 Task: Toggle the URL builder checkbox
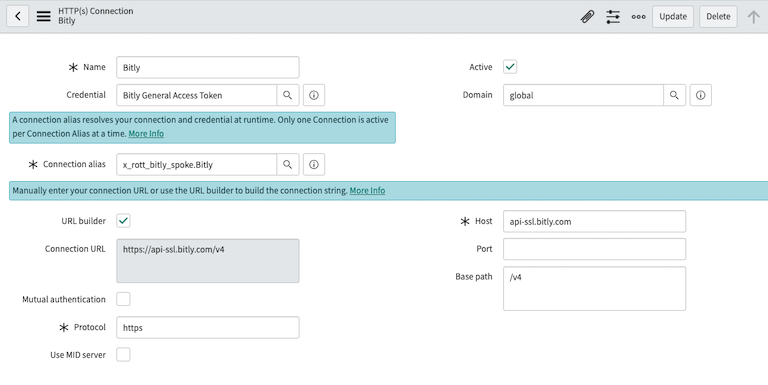[123, 221]
